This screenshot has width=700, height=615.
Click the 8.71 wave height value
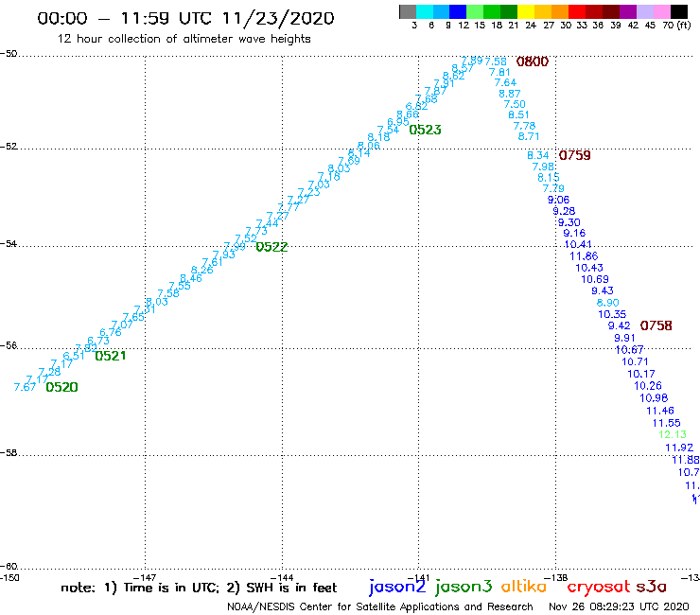coord(529,136)
